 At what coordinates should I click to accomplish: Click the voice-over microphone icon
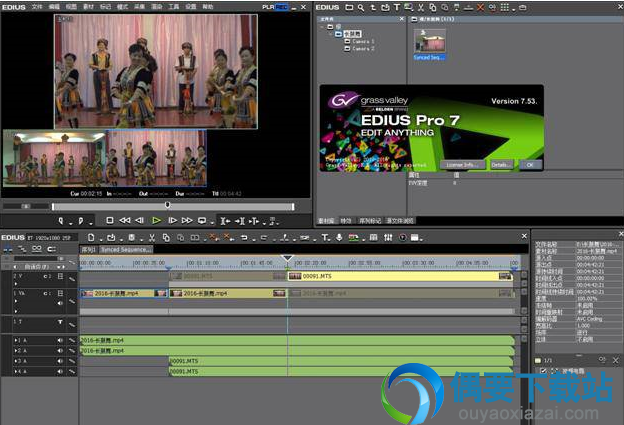click(x=339, y=238)
